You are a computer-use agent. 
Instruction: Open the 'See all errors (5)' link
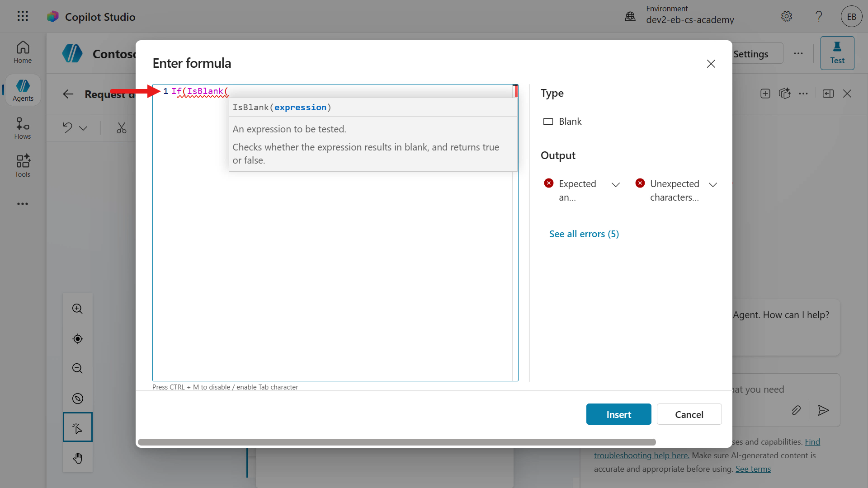584,234
